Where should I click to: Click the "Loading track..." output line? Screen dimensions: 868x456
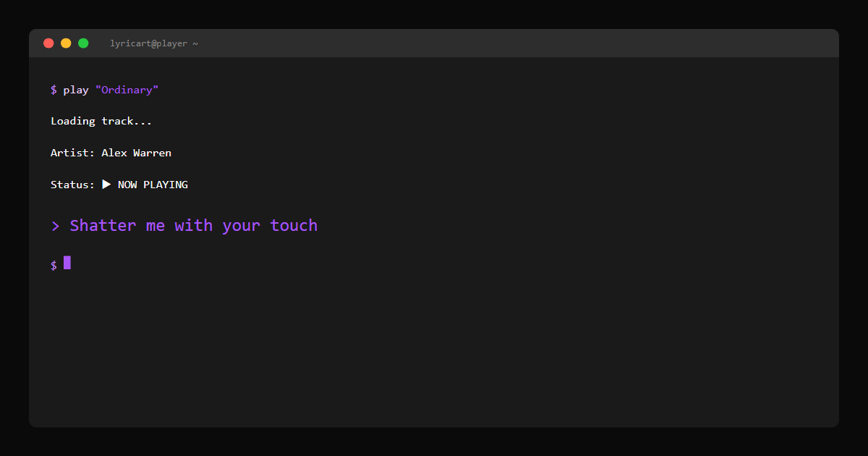[x=101, y=121]
